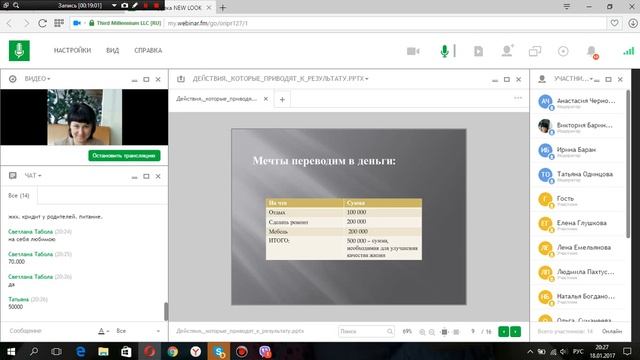
Task: Open the media file icon in the toolbar
Action: pos(478,51)
